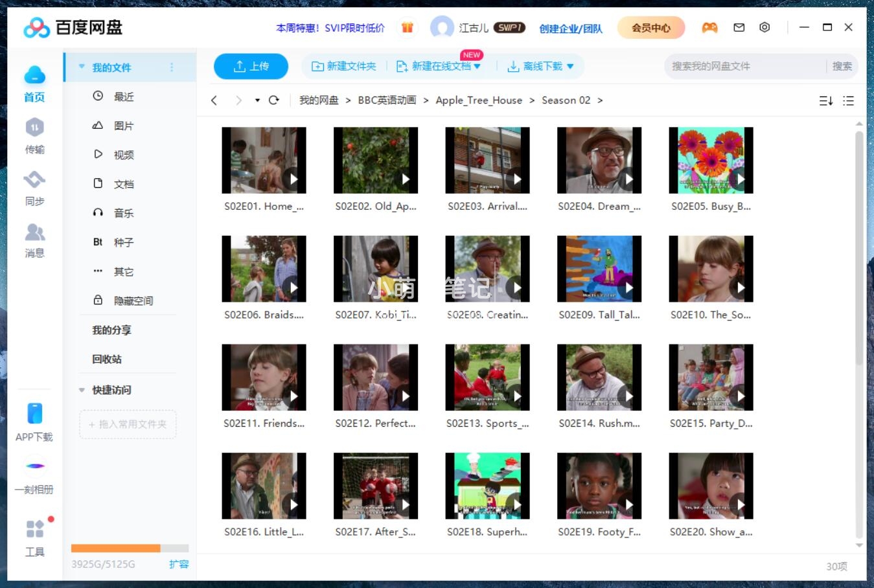Open the game center controller icon

(x=709, y=27)
